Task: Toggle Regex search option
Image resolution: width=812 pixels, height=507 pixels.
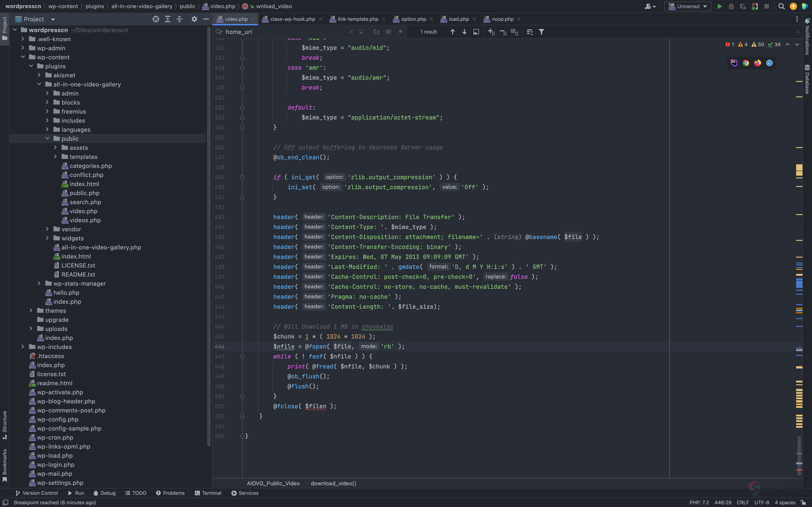Action: [x=400, y=32]
